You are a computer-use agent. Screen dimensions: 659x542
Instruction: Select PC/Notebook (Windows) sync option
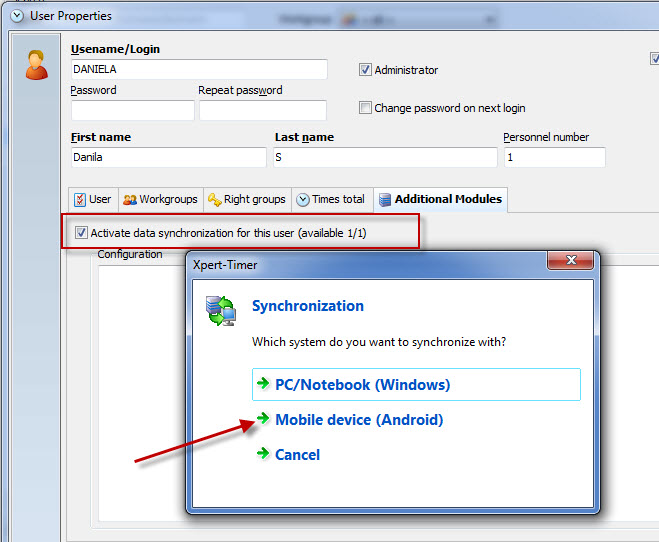pos(362,385)
